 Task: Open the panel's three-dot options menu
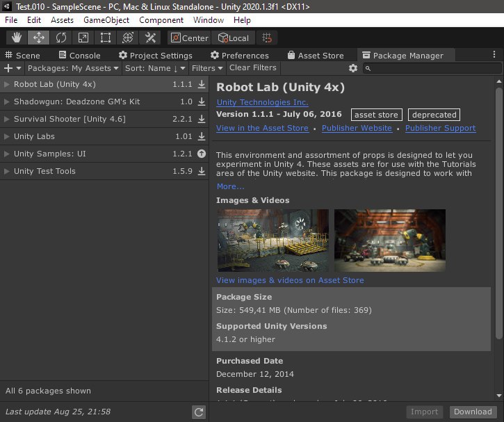[x=494, y=55]
